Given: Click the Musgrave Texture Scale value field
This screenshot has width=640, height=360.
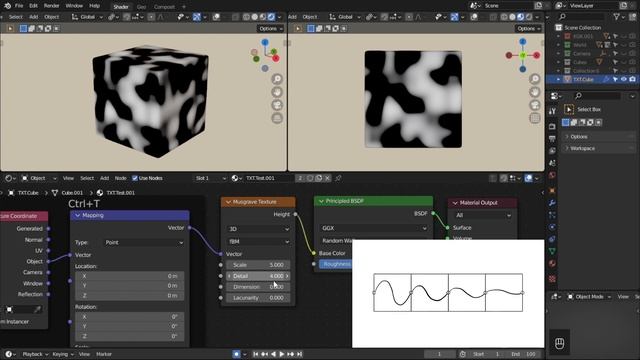Looking at the screenshot, I should tap(258, 265).
